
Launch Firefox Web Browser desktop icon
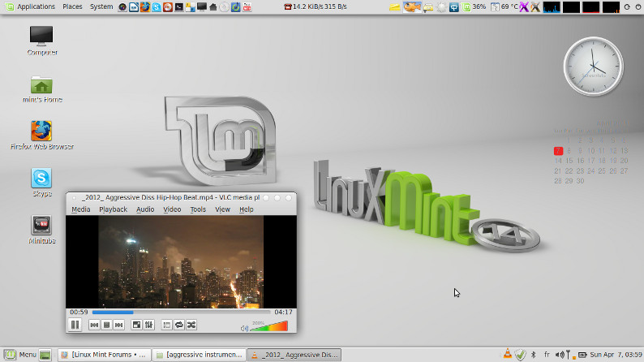coord(41,136)
